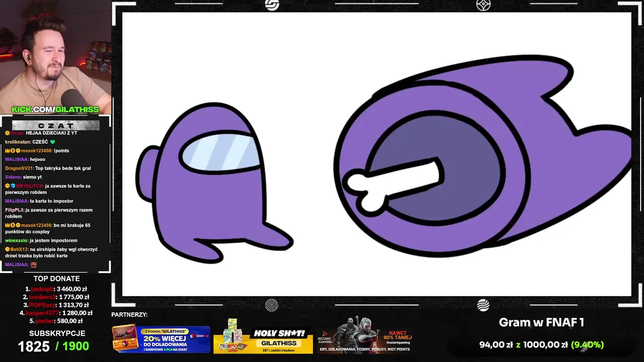Click the emote in MALISIAA's last message
Image resolution: width=644 pixels, height=362 pixels.
tap(34, 264)
